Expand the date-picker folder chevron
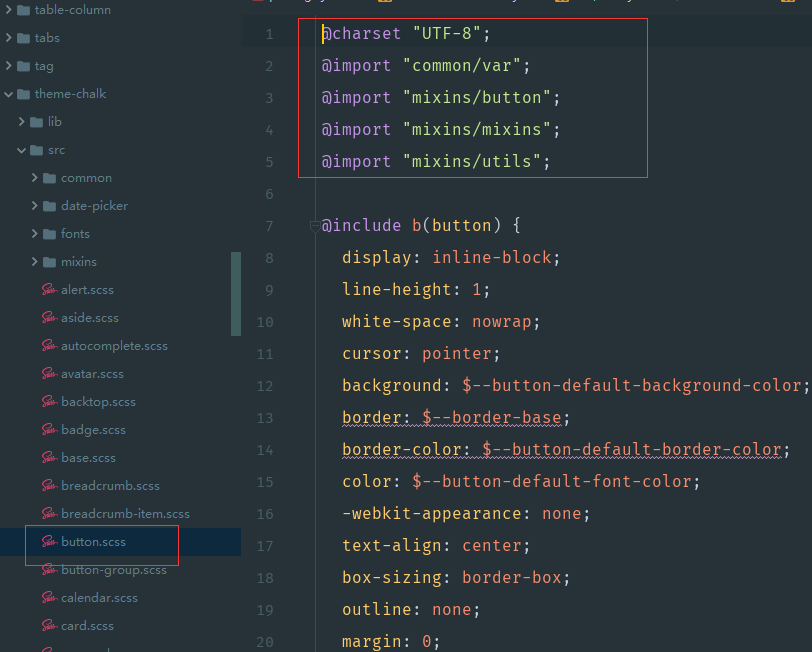Image resolution: width=812 pixels, height=652 pixels. coord(34,206)
